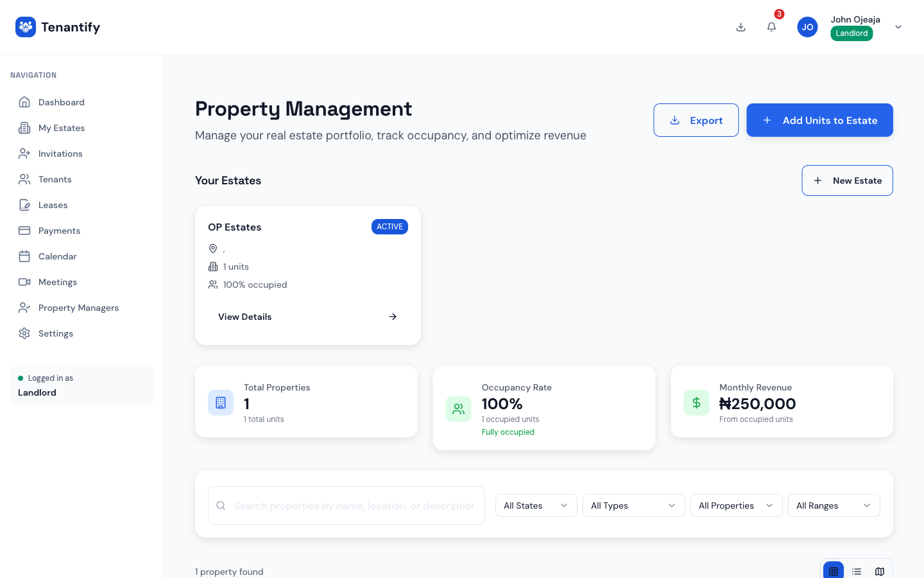Click the Invitations user-plus icon
924x578 pixels.
pos(24,153)
